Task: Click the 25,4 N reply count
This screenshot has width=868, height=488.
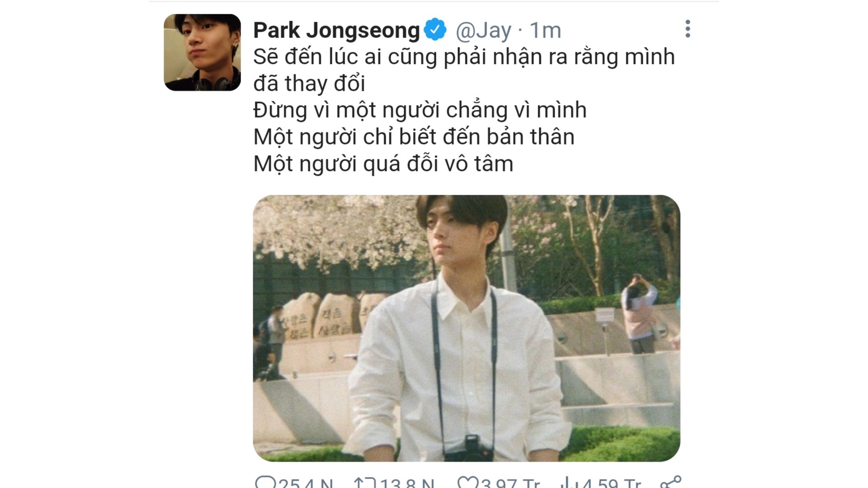Action: click(306, 483)
